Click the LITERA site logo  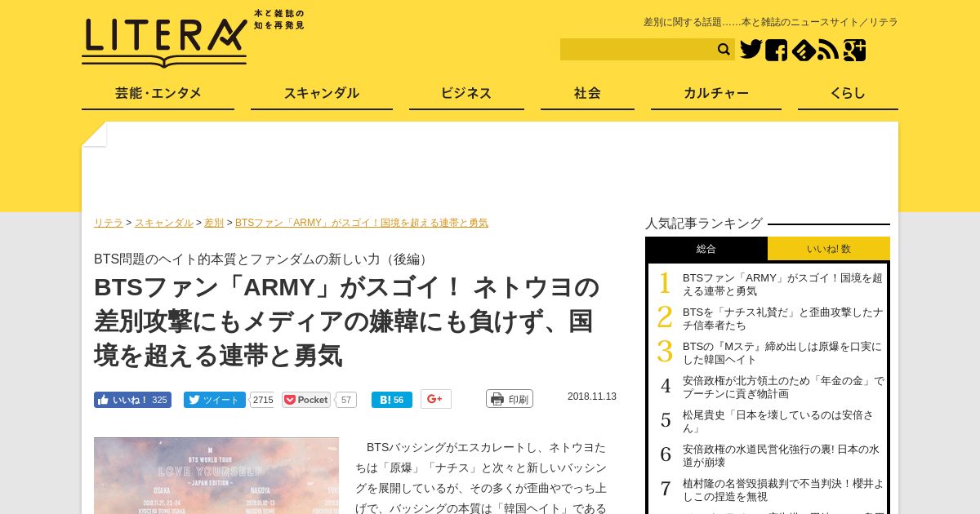point(164,42)
